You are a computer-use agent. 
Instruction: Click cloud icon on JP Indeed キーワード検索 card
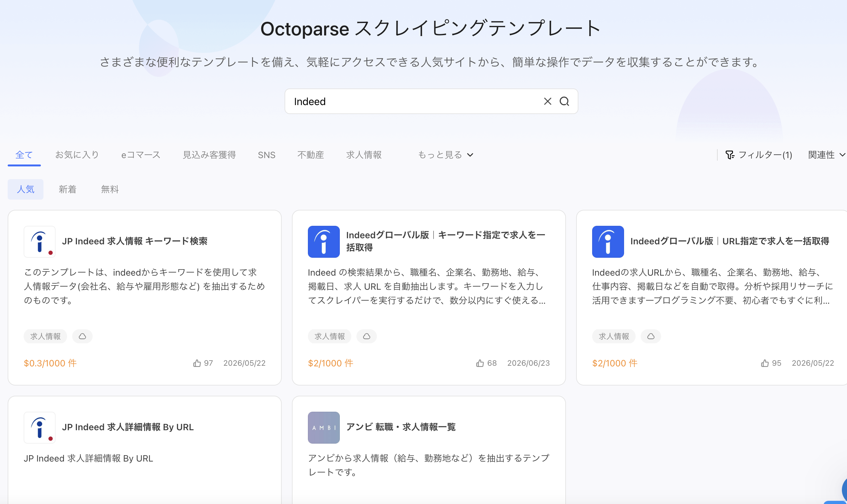(x=82, y=336)
